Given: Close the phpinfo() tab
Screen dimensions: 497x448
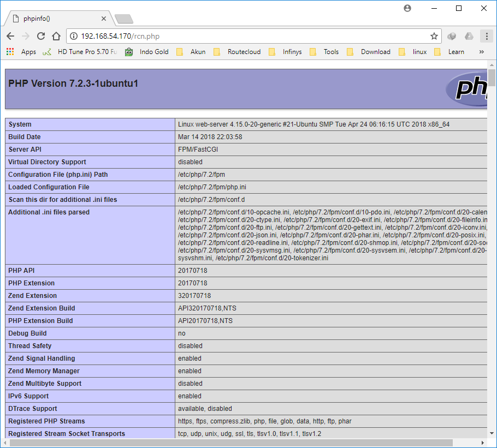Looking at the screenshot, I should pyautogui.click(x=104, y=19).
